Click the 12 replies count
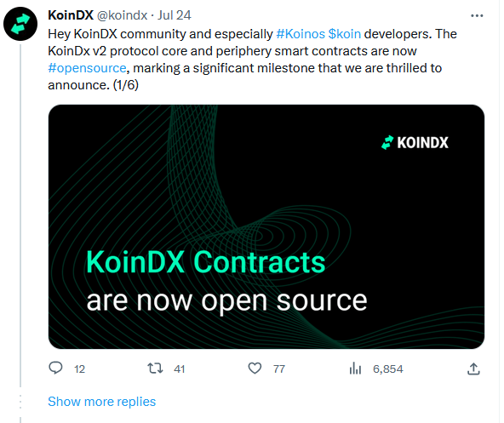504x423 pixels. [x=79, y=369]
